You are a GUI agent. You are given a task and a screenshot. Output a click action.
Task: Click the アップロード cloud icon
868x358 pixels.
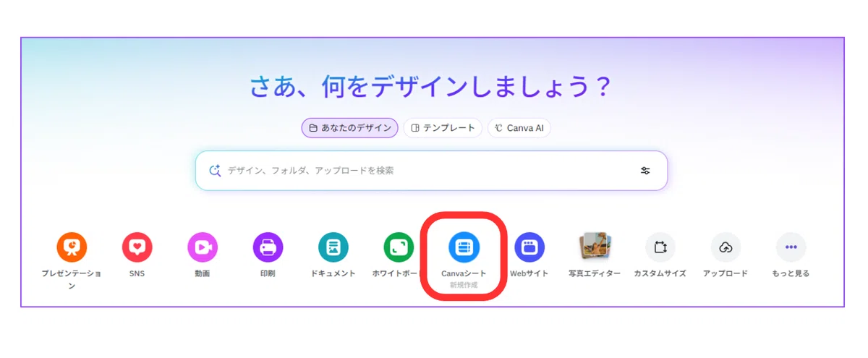(x=726, y=247)
